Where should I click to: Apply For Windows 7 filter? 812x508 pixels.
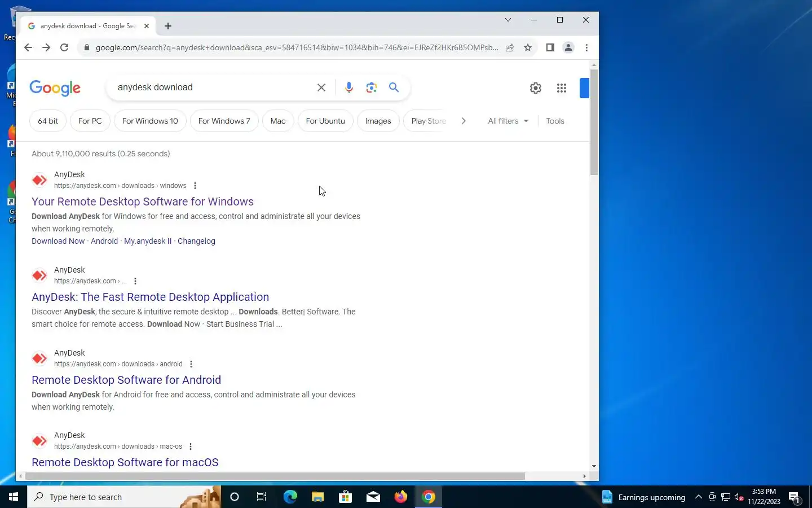coord(224,121)
